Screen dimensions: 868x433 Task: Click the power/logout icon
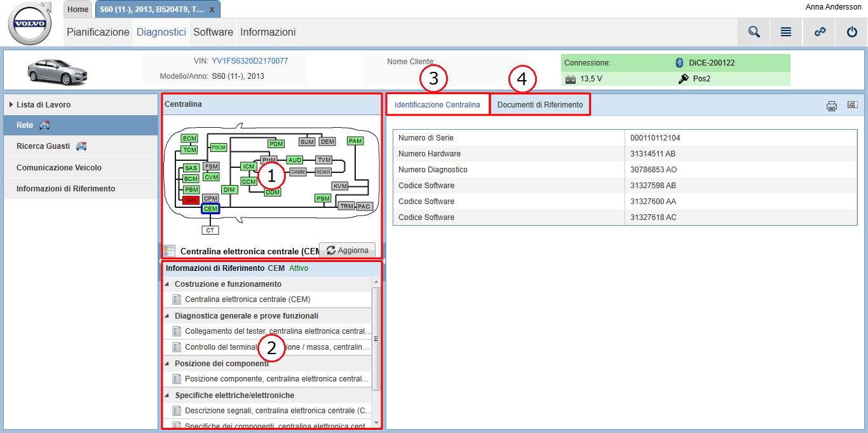click(x=852, y=32)
